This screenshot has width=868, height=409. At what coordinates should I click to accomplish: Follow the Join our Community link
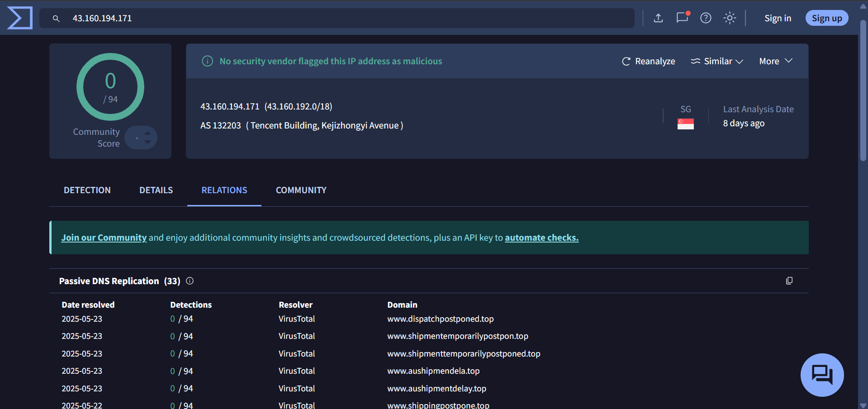[104, 238]
